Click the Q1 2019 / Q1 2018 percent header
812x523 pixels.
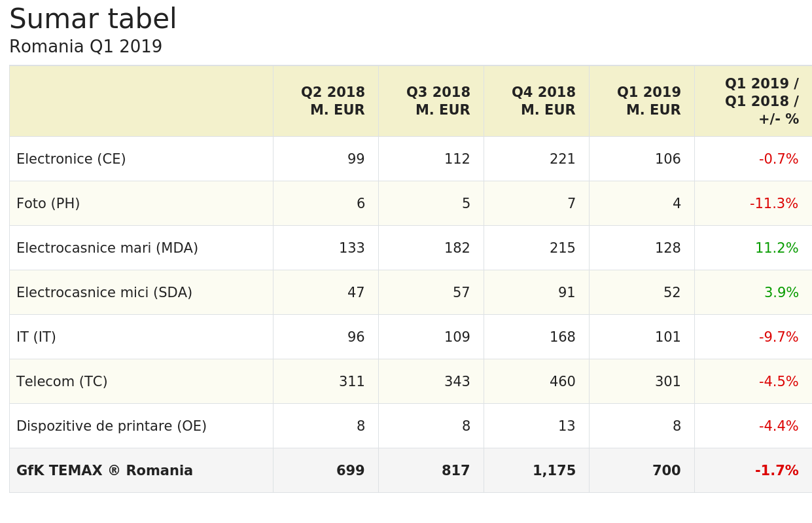761,101
